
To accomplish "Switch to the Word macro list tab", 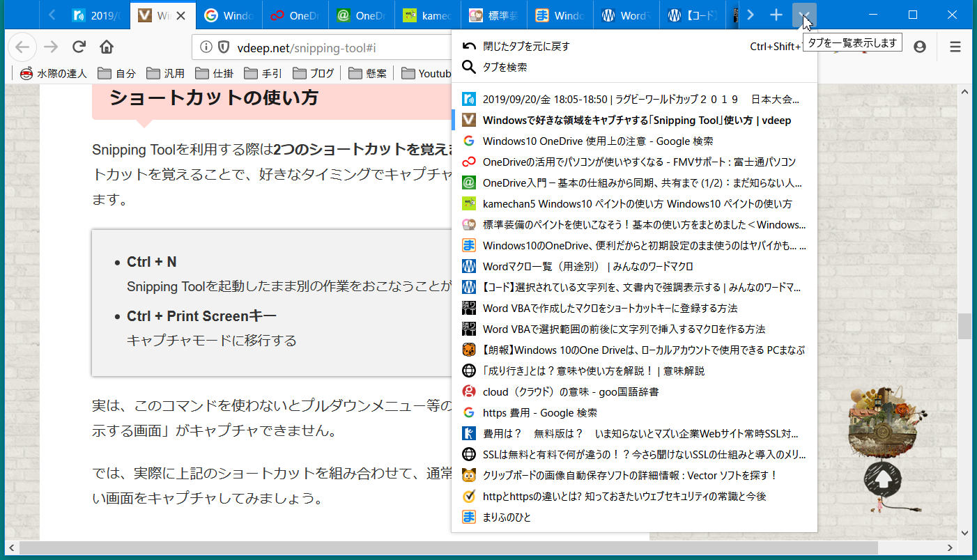I will click(x=626, y=15).
